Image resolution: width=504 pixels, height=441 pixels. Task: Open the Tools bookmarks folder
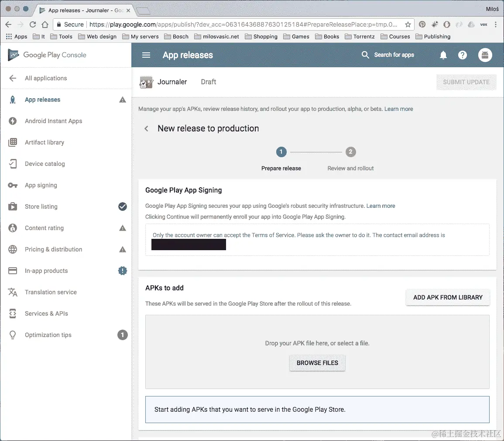(62, 37)
